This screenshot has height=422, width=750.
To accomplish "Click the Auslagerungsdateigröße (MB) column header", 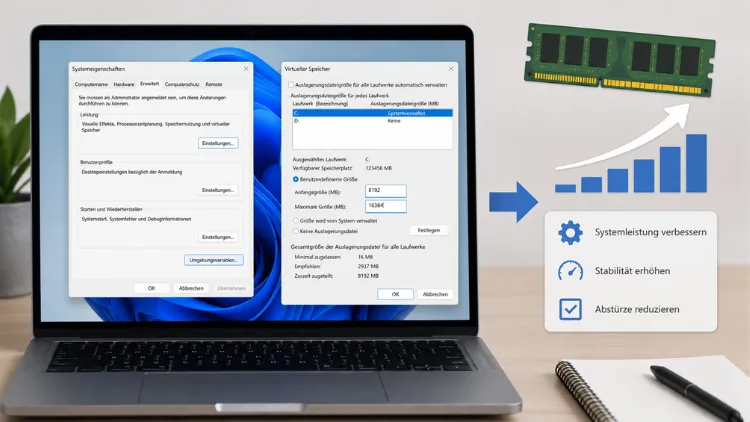I will coord(405,104).
